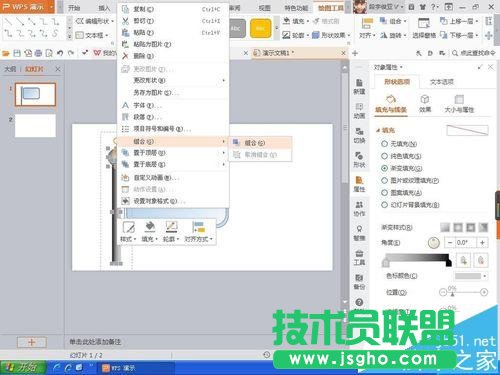The image size is (500, 375).
Task: Click the angle decrease minus button
Action: click(x=450, y=242)
